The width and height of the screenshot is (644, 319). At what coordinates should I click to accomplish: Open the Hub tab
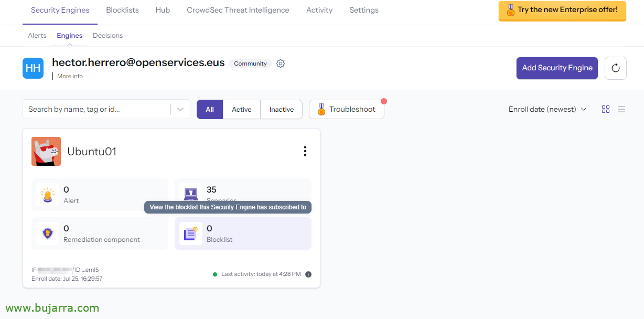point(163,10)
